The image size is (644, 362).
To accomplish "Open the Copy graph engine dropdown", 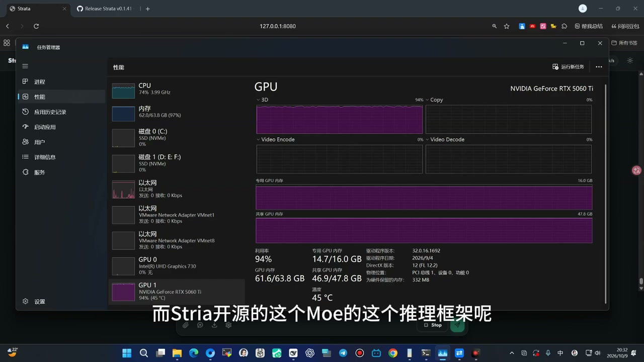I will (x=434, y=100).
